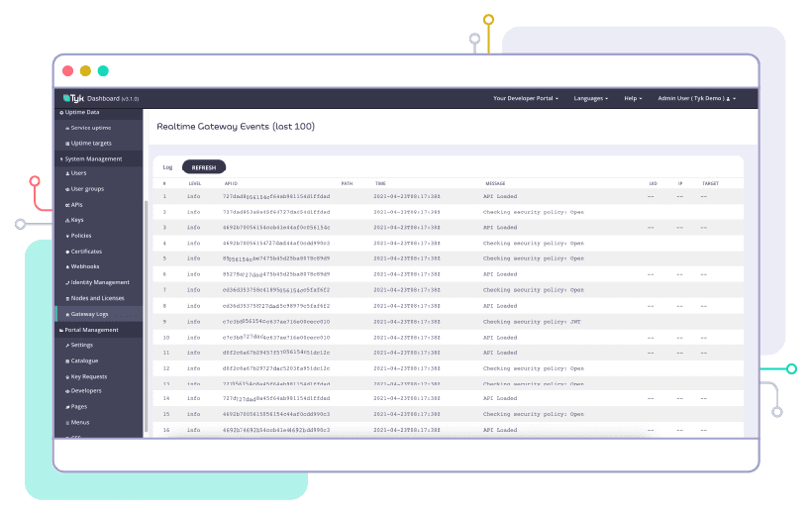
Task: Click 'API Loaded' message in row 1
Action: 500,196
